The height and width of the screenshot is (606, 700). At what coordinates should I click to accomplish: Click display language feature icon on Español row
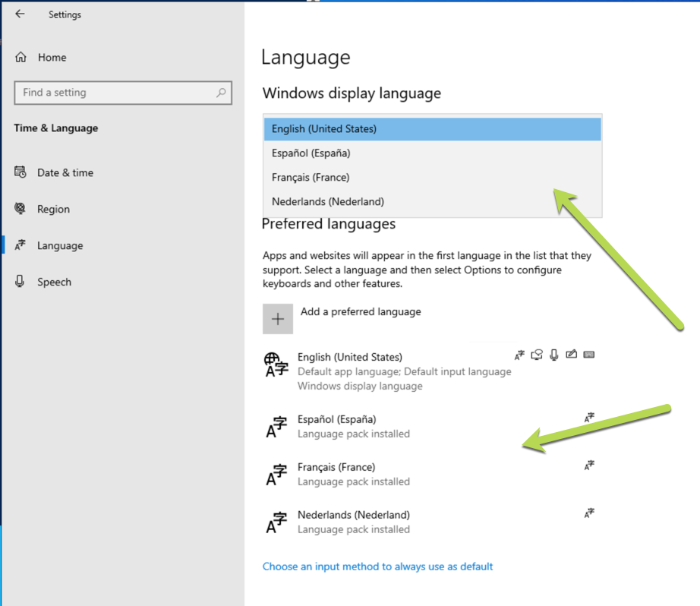[589, 418]
